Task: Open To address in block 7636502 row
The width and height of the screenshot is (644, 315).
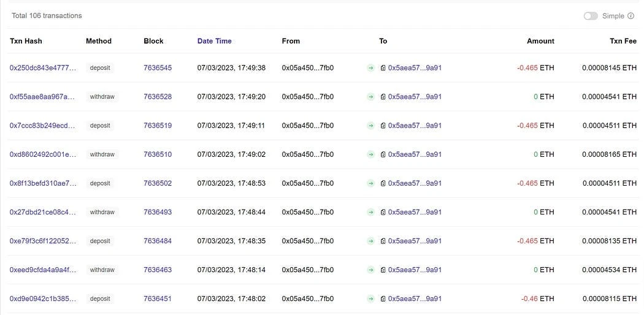Action: (x=415, y=183)
